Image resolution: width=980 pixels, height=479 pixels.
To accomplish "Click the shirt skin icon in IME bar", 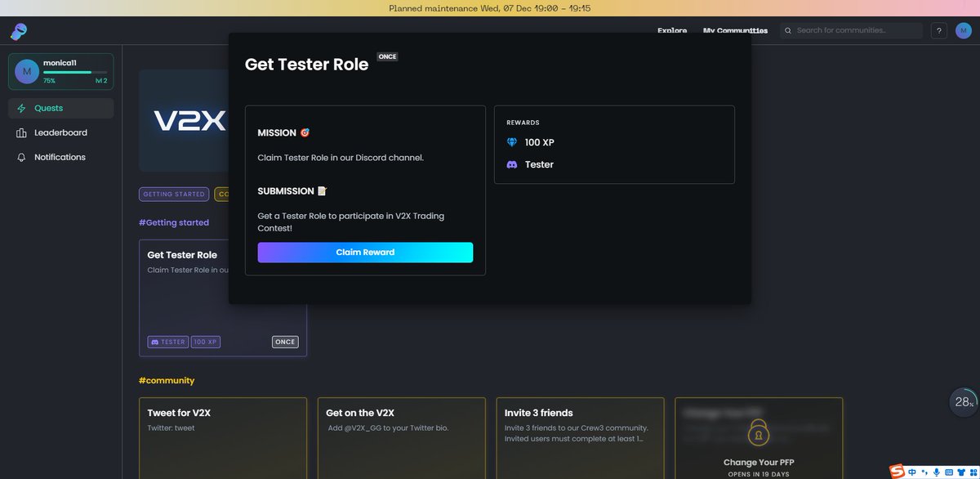I will point(960,472).
